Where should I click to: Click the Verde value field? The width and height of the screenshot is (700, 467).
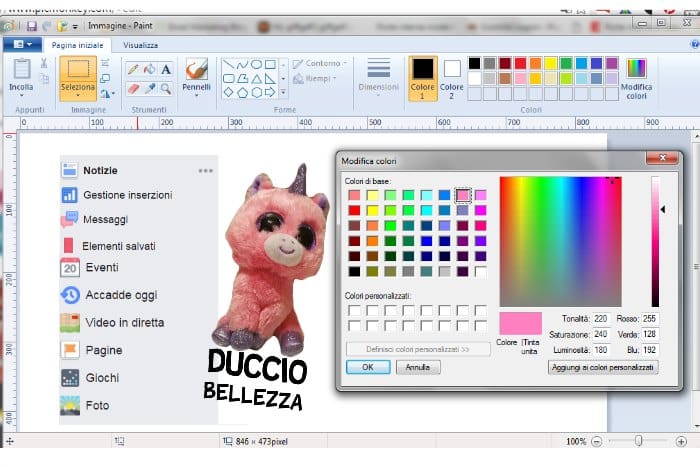pos(650,334)
